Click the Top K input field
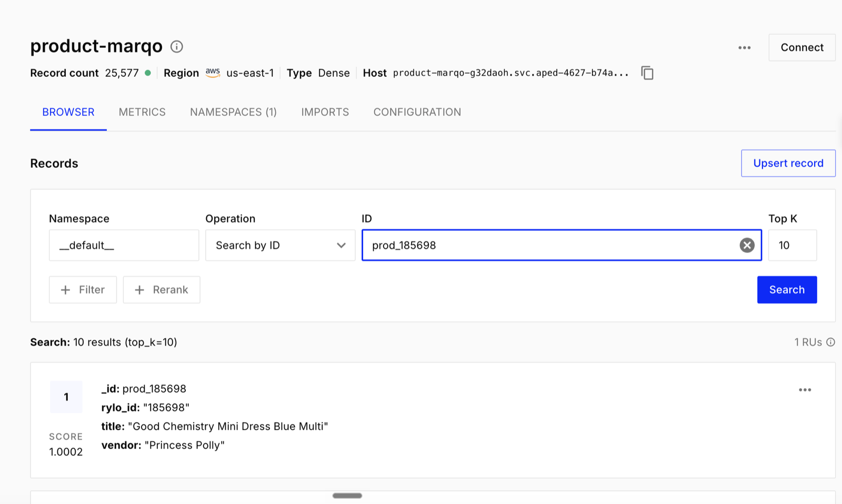The image size is (842, 504). pyautogui.click(x=793, y=245)
